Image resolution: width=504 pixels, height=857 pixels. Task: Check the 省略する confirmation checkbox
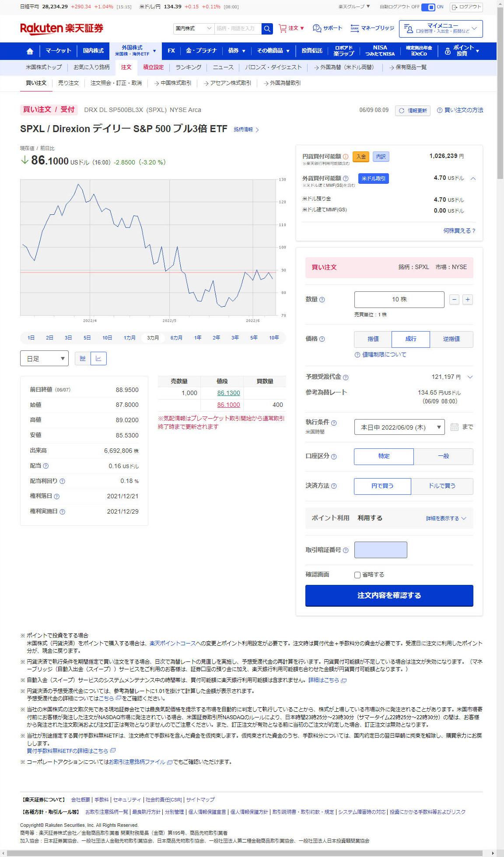[357, 575]
